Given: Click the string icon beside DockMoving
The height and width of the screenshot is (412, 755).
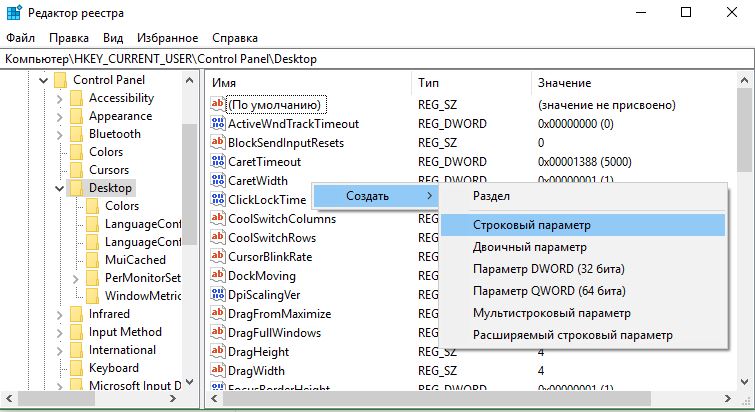Looking at the screenshot, I should [x=218, y=275].
